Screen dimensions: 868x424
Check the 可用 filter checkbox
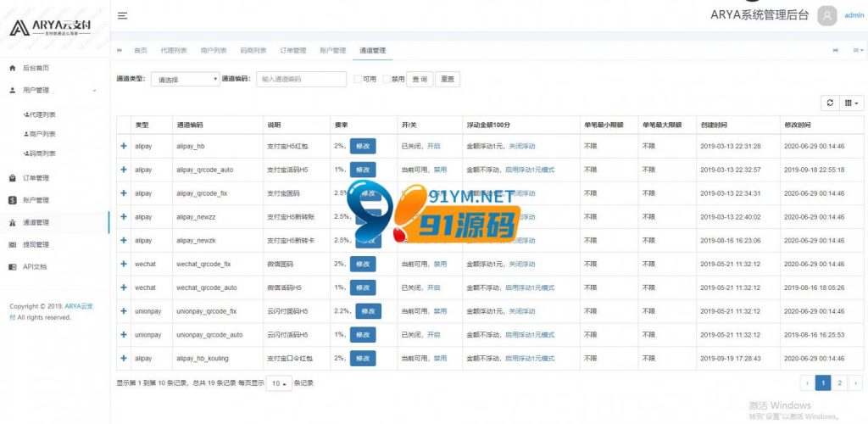pos(358,79)
